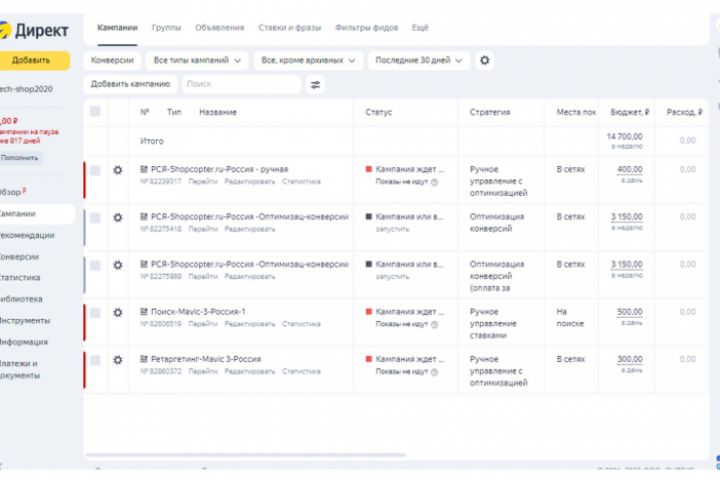This screenshot has width=720, height=480.
Task: Switch to Объявления tab
Action: [x=219, y=28]
